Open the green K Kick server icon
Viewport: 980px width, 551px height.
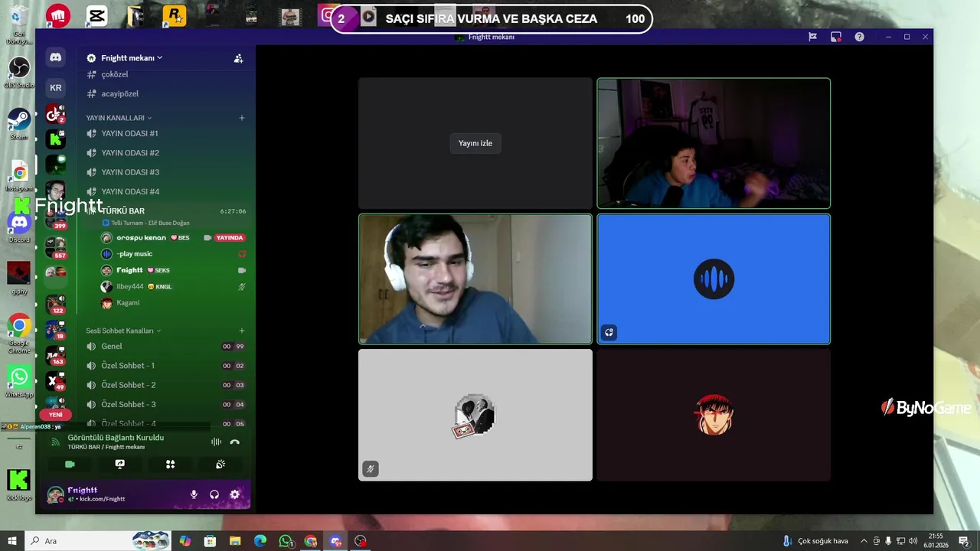click(55, 139)
